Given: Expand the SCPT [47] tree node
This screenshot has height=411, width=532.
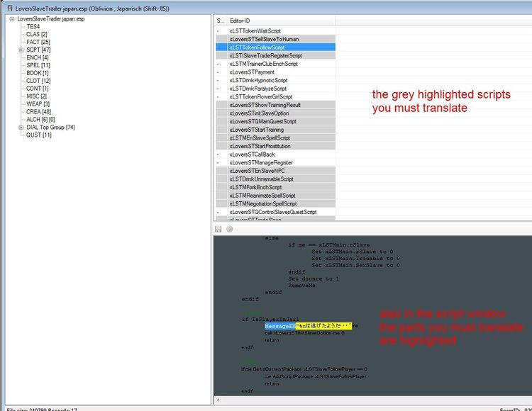Looking at the screenshot, I should pyautogui.click(x=21, y=50).
